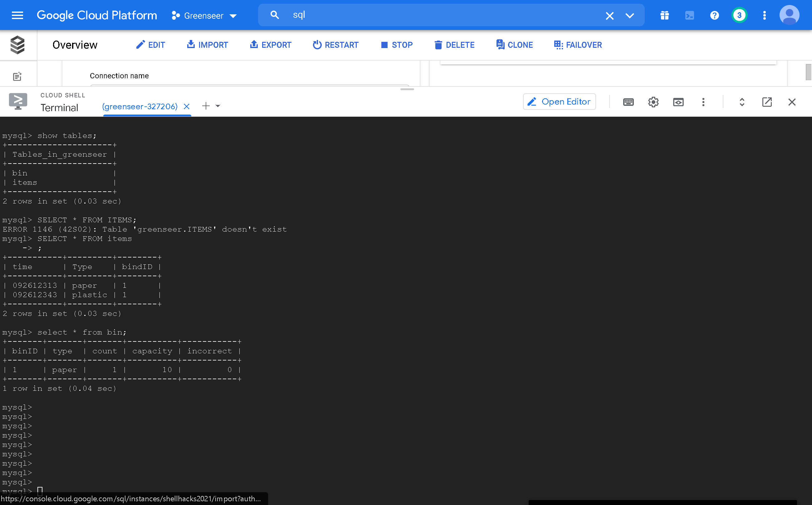Screen dimensions: 812x505
Task: Click the Open Editor button
Action: pos(559,101)
